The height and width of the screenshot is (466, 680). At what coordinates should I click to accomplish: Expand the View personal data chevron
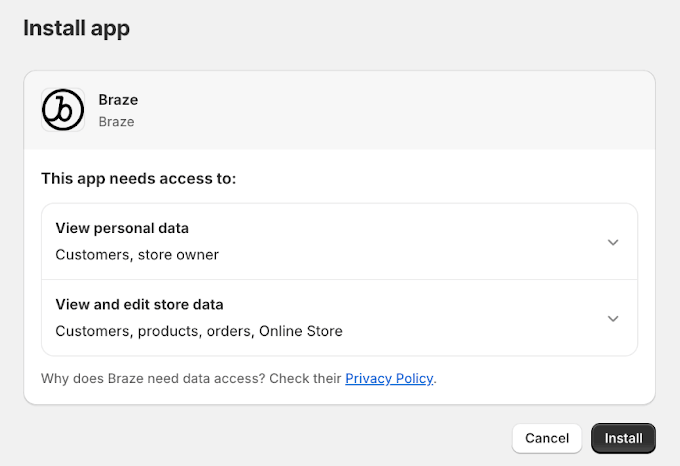[x=613, y=242]
